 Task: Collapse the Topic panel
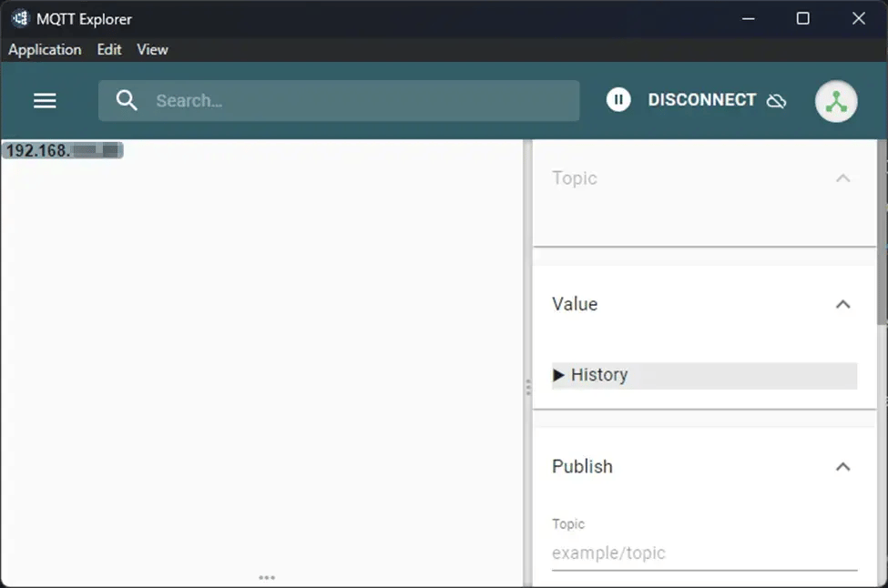coord(842,178)
